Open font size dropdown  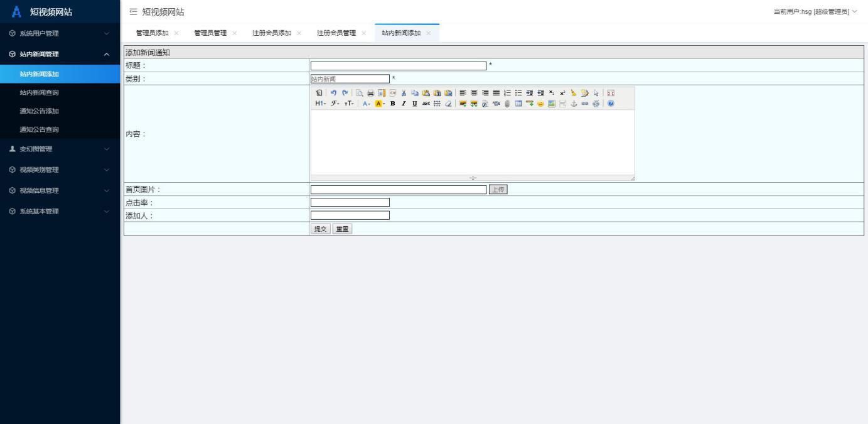(349, 103)
